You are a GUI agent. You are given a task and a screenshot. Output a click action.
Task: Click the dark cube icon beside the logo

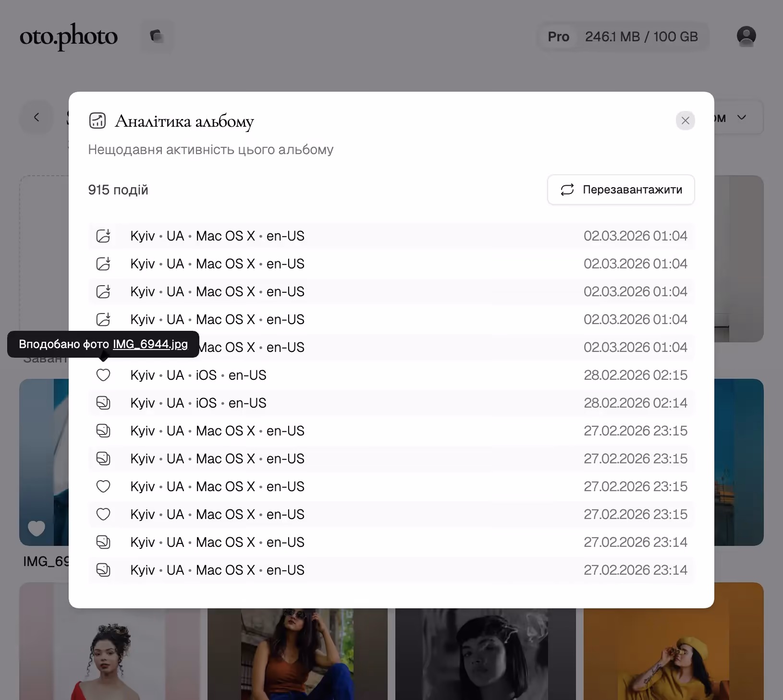coord(157,36)
